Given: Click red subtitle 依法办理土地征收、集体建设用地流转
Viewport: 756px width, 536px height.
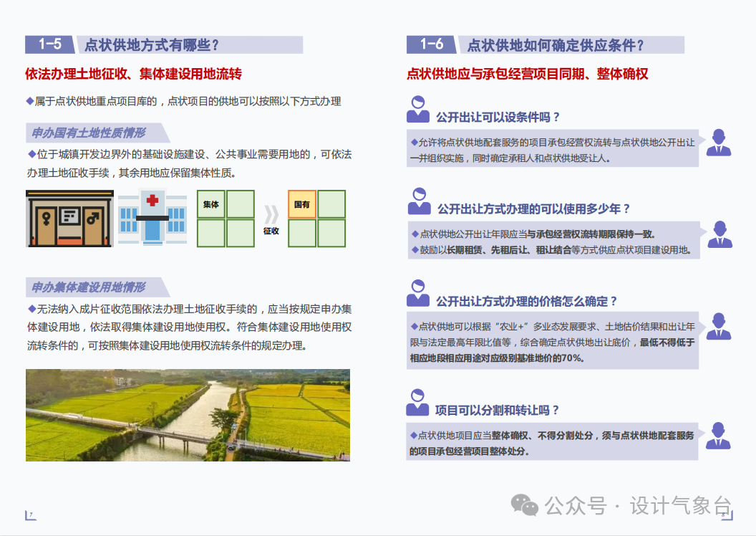Looking at the screenshot, I should (x=134, y=74).
